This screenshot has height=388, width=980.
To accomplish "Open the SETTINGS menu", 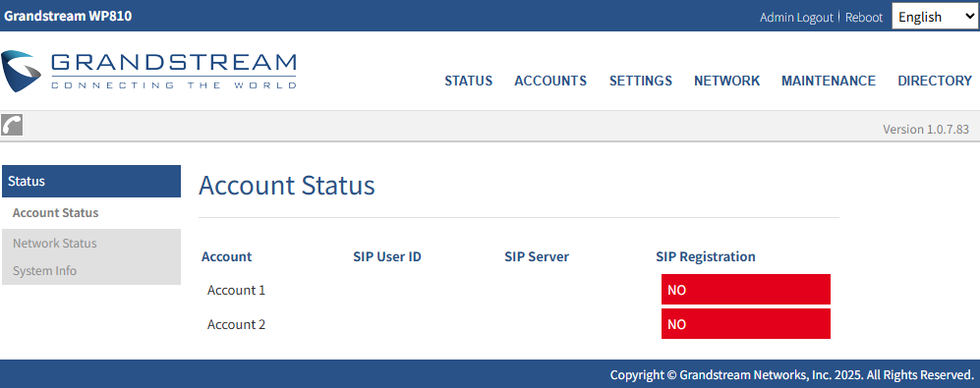I will pyautogui.click(x=641, y=81).
